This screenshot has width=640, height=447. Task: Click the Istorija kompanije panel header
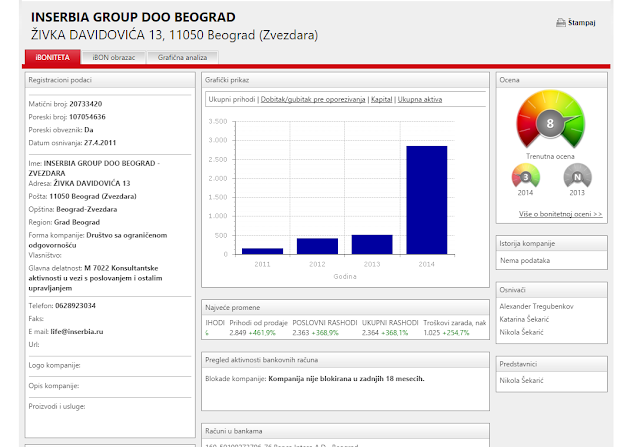pyautogui.click(x=551, y=243)
